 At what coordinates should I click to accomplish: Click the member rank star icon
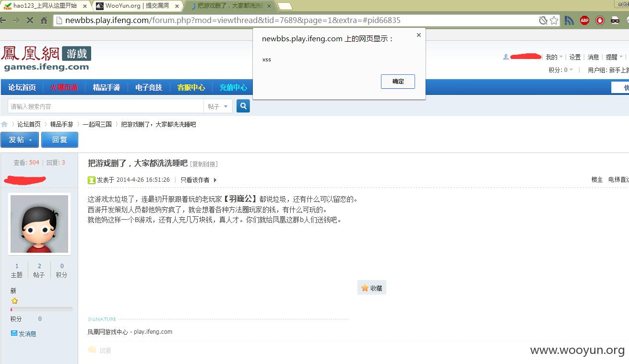pos(14,301)
